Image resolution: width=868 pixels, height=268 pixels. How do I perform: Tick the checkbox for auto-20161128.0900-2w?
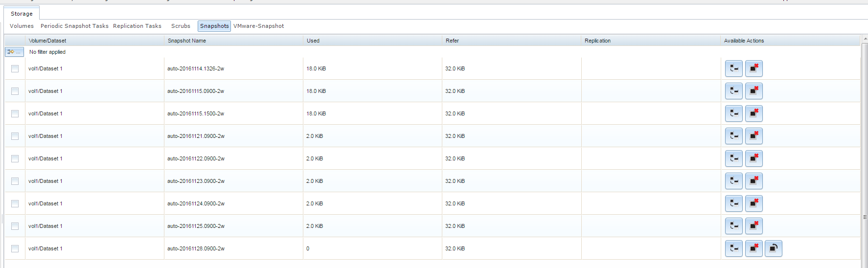(x=15, y=249)
